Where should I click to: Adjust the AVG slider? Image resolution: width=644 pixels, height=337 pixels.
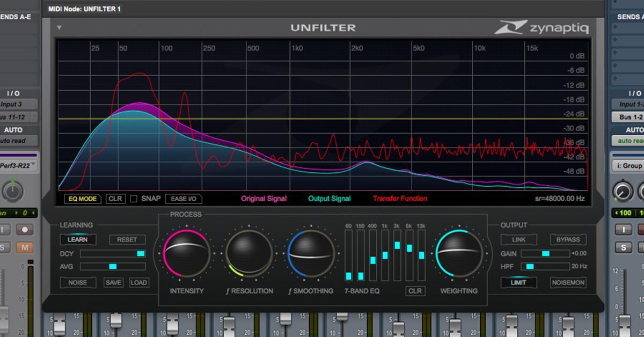113,266
